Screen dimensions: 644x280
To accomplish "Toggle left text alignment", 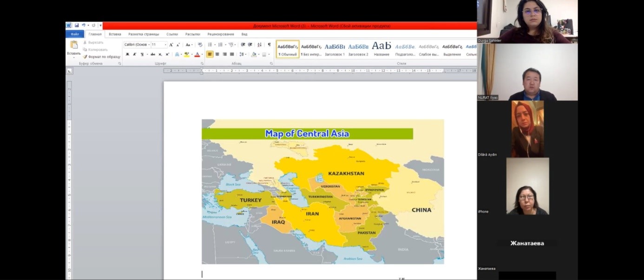I will pos(210,54).
